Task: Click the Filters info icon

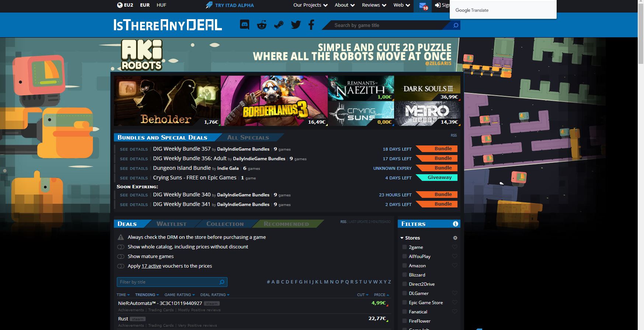Action: (x=455, y=224)
